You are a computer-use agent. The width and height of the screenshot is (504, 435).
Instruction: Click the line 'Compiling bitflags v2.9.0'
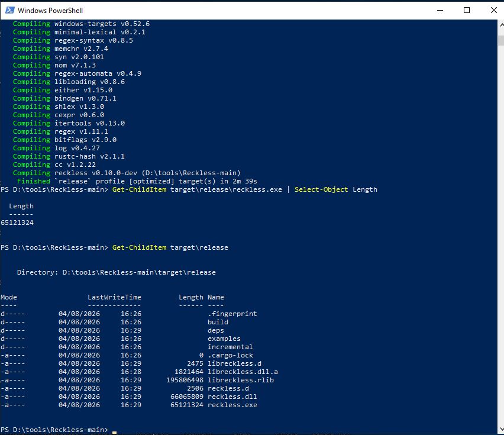click(x=64, y=140)
